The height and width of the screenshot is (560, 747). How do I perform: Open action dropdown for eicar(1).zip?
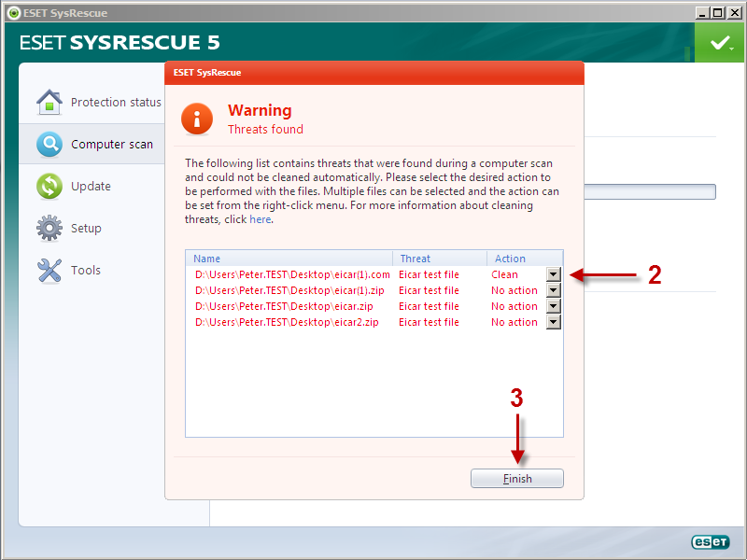(553, 290)
